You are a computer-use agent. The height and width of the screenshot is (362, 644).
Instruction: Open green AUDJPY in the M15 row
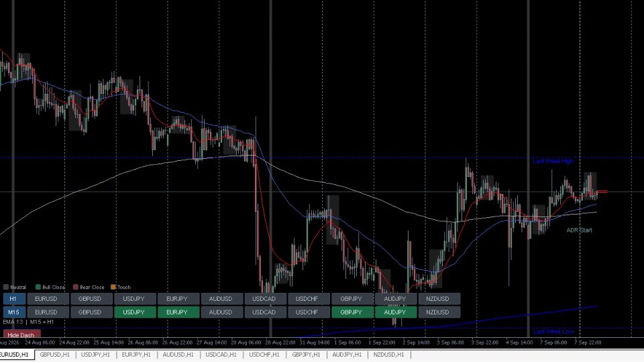coord(396,312)
